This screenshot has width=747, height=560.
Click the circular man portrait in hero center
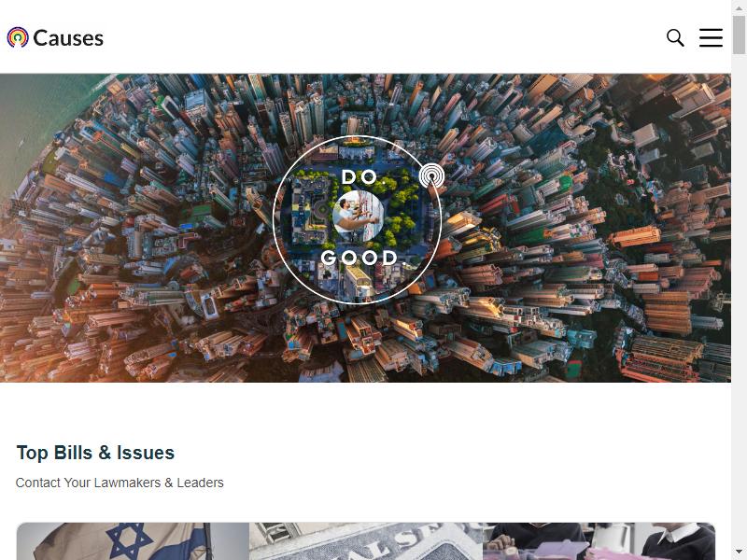pyautogui.click(x=358, y=217)
